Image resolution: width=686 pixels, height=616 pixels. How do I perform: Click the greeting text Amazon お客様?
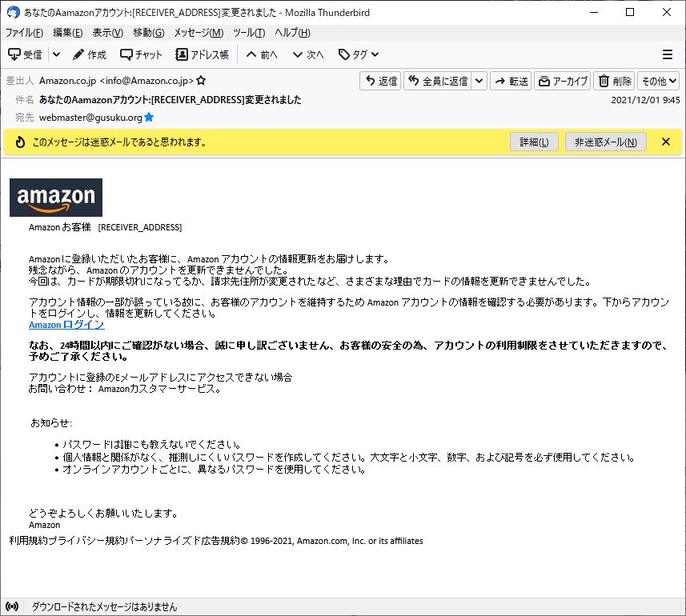(x=60, y=227)
